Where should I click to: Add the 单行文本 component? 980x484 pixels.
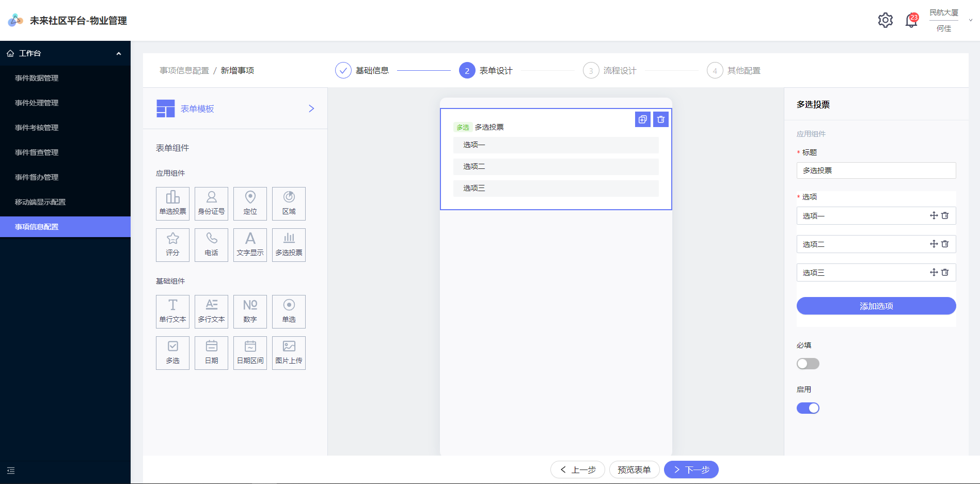(x=172, y=311)
